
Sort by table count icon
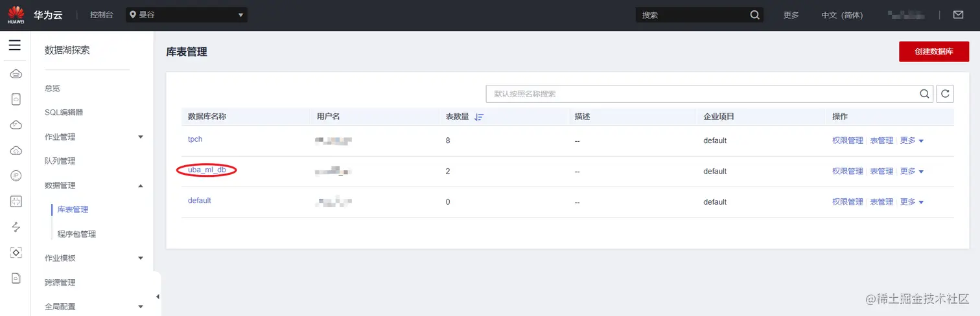(479, 117)
